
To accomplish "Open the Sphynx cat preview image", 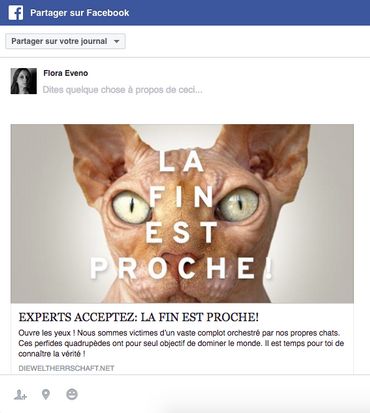I will click(x=182, y=213).
